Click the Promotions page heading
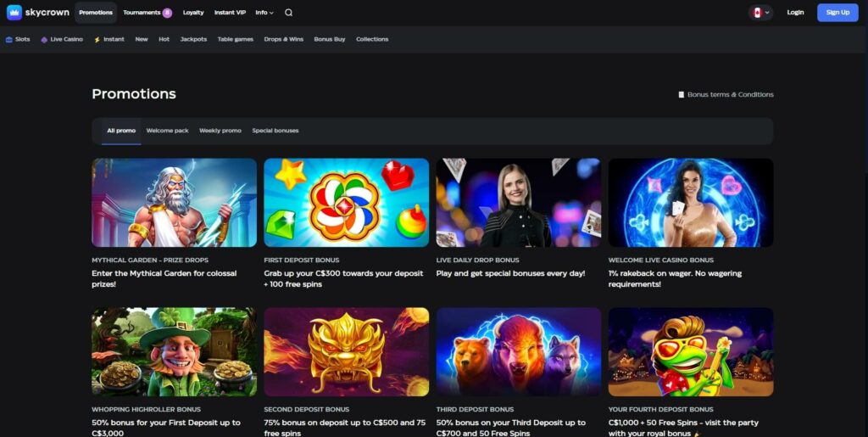 point(134,94)
